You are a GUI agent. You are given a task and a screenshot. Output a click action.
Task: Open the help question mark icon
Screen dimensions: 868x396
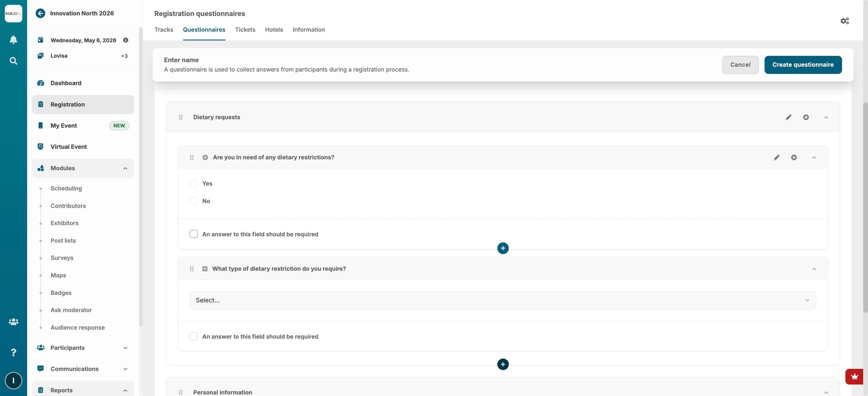click(x=13, y=353)
